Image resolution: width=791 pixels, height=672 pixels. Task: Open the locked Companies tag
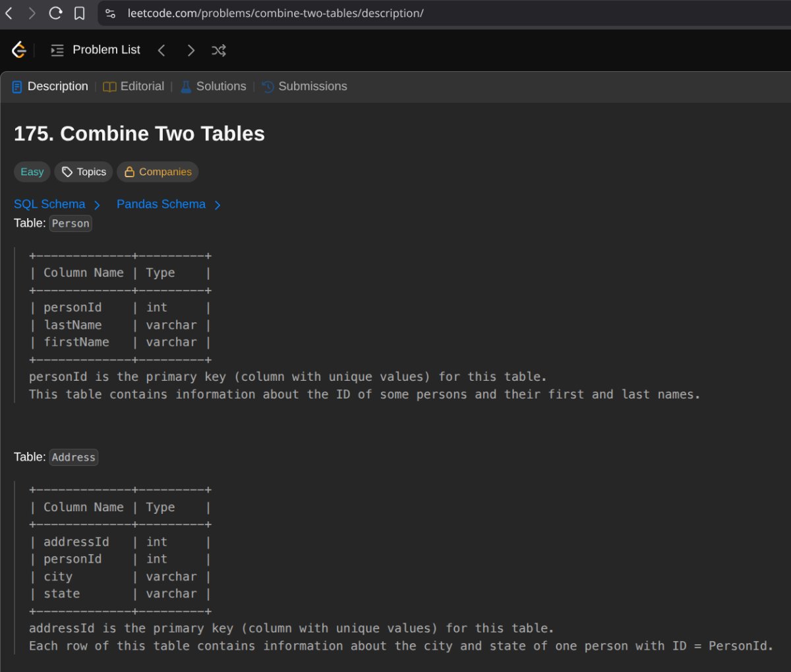coord(158,172)
